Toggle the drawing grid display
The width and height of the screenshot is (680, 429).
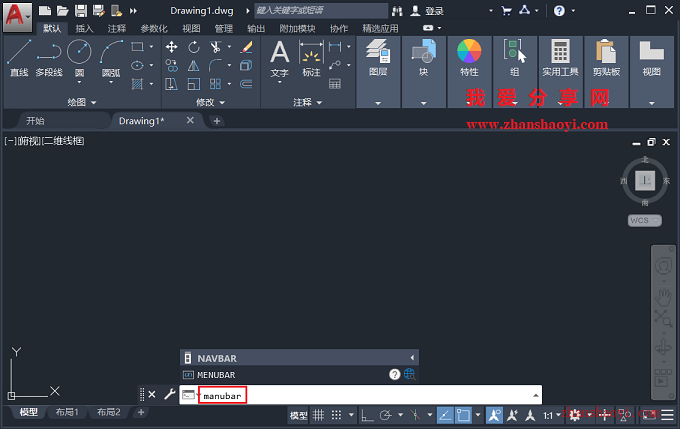(x=319, y=415)
